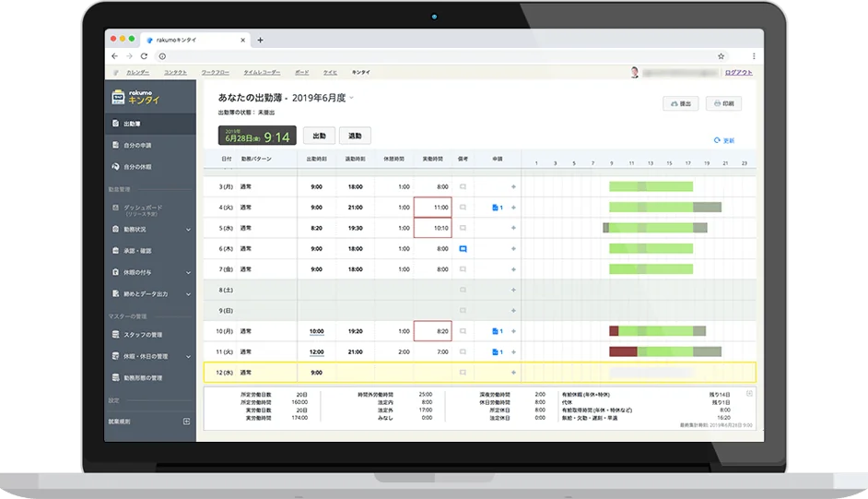Click the note icon for 12(水) row
Viewport: 868px width, 499px height.
[463, 373]
